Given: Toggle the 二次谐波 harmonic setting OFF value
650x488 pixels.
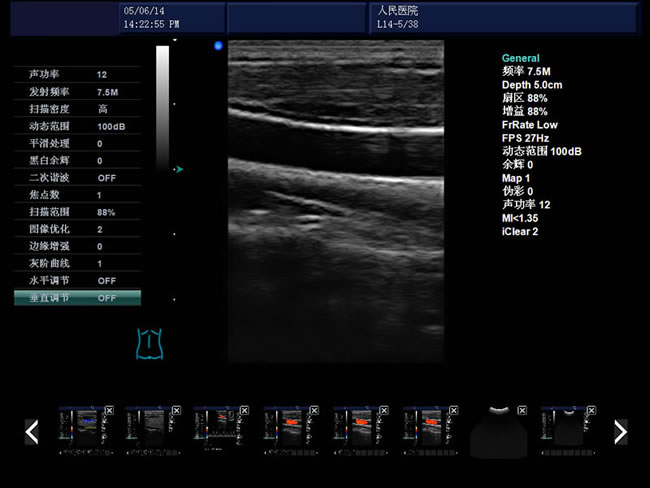Looking at the screenshot, I should coord(107,178).
